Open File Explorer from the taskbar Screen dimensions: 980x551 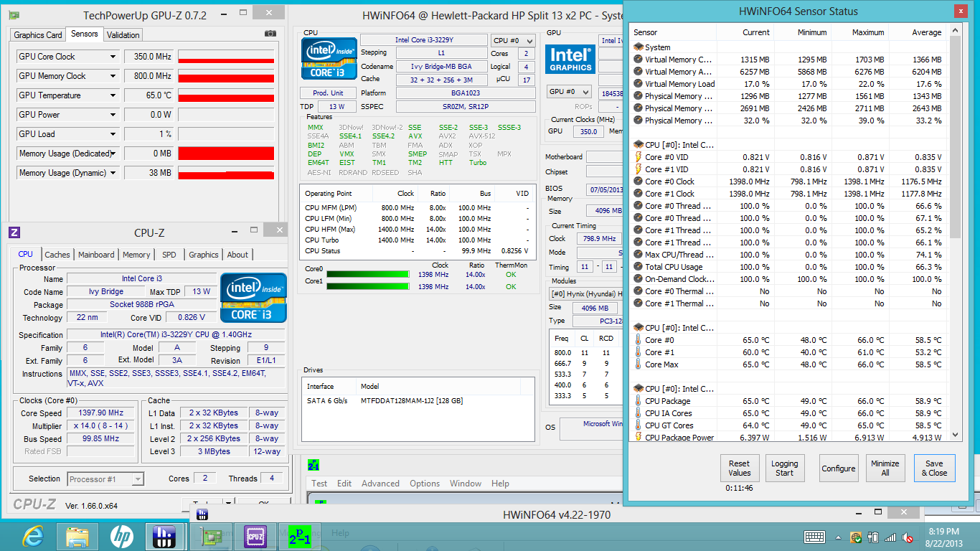point(77,536)
